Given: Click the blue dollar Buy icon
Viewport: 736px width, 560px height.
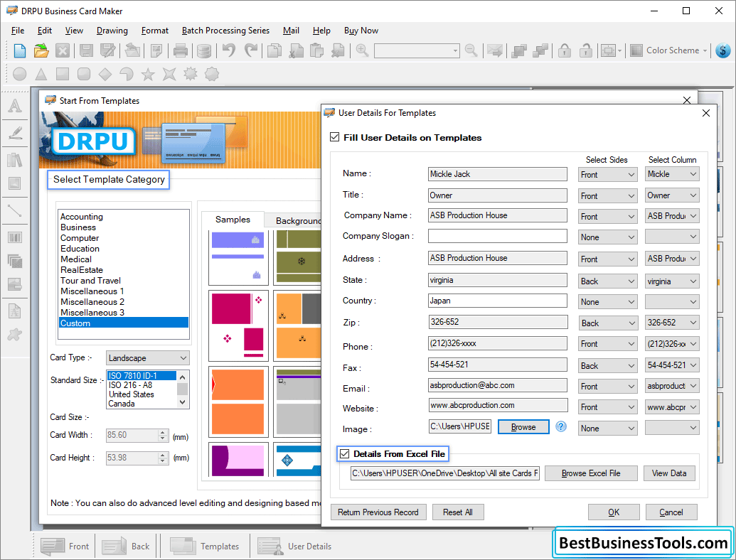Looking at the screenshot, I should [723, 50].
